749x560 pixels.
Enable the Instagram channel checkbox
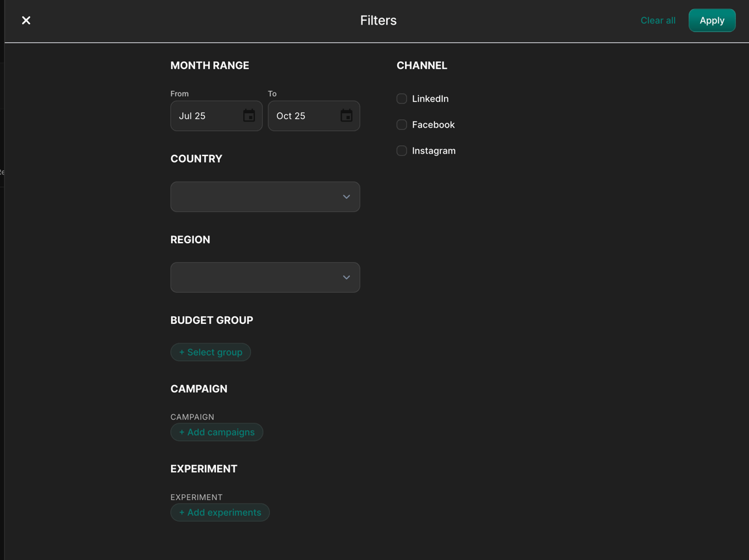pos(401,150)
